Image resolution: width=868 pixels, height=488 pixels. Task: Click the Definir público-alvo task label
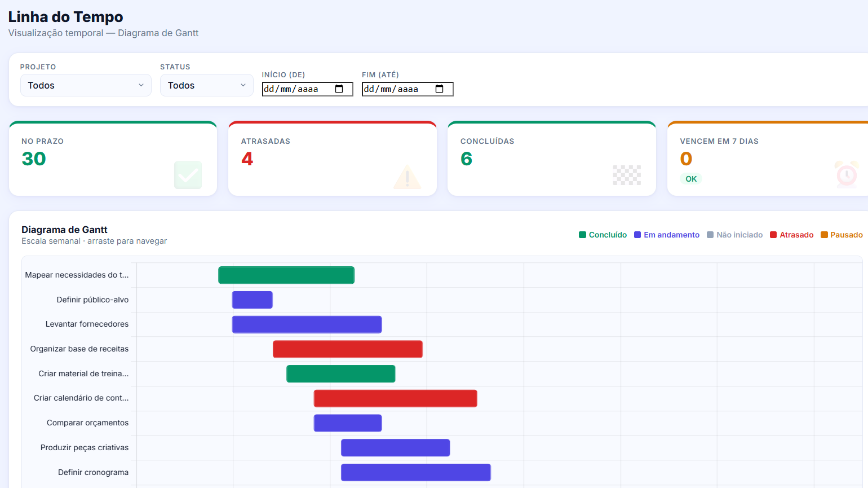pyautogui.click(x=92, y=300)
